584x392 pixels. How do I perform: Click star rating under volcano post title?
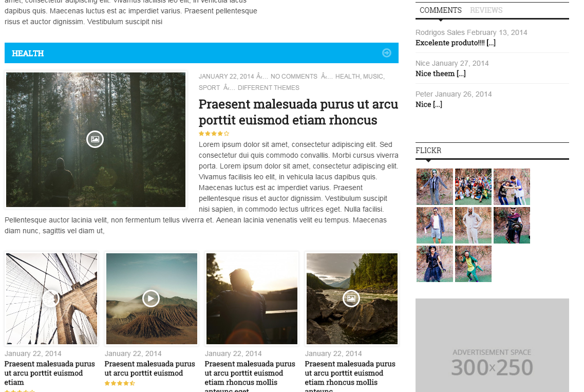click(x=120, y=383)
